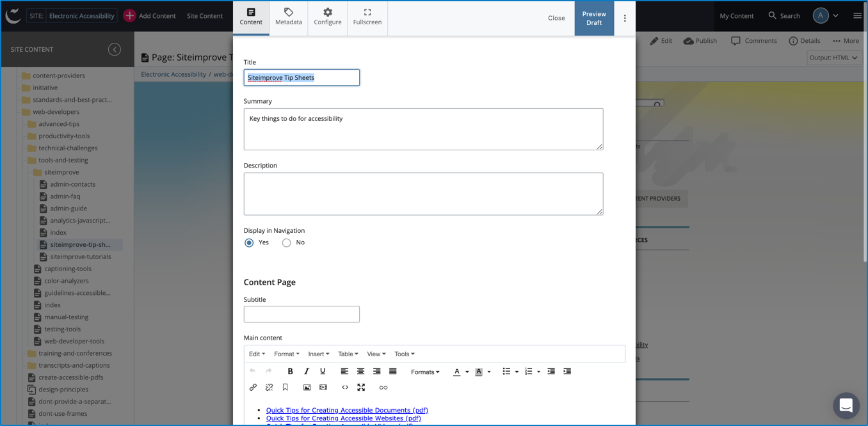Open the Insert menu dropdown
Screen dimensions: 868x426
pyautogui.click(x=318, y=354)
